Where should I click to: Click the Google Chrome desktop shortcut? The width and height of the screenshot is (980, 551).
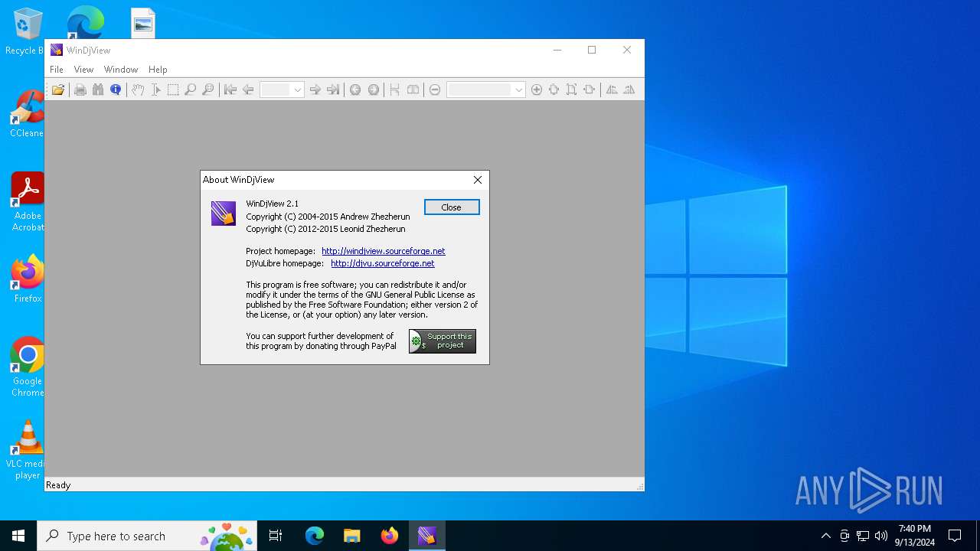28,367
